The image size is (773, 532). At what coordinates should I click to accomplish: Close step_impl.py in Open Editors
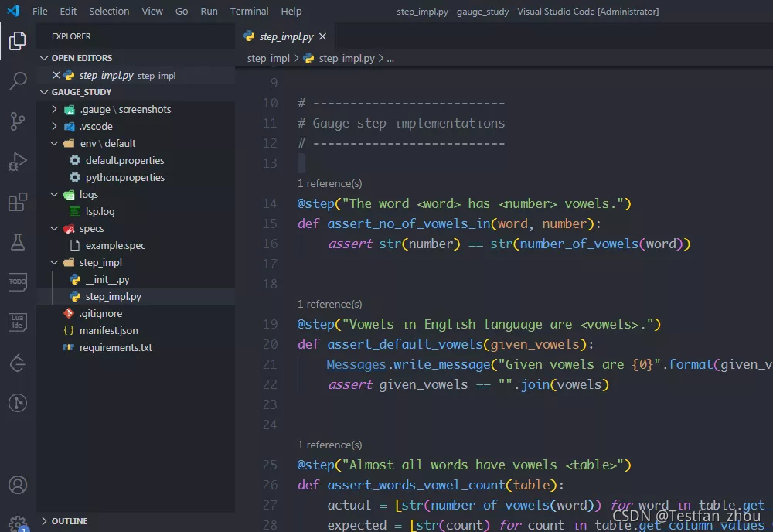pyautogui.click(x=56, y=76)
